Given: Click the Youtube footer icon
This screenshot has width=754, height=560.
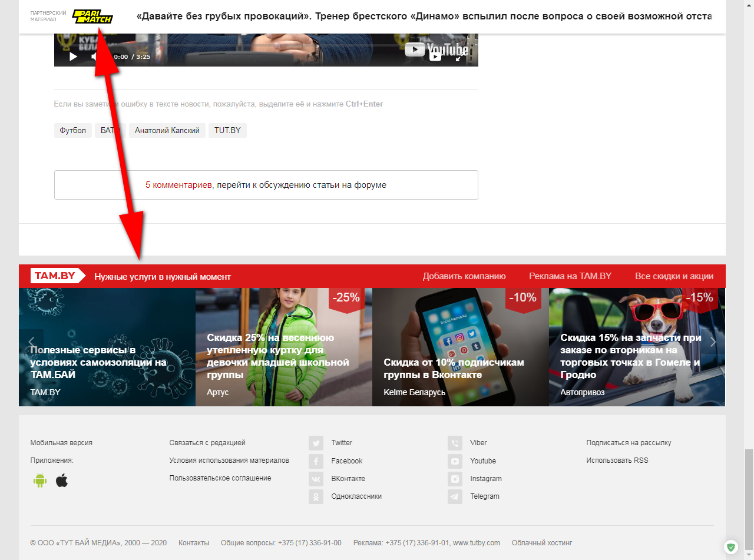Looking at the screenshot, I should 455,461.
